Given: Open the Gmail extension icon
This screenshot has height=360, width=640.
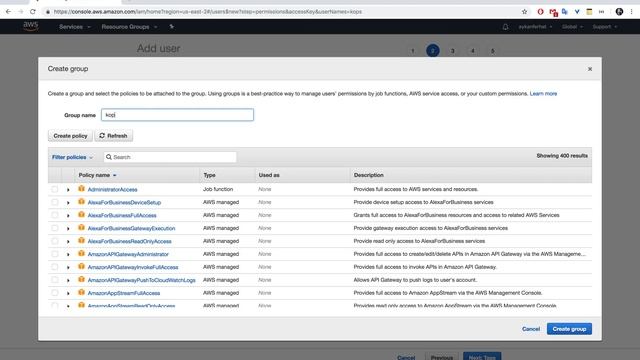Looking at the screenshot, I should click(x=553, y=12).
